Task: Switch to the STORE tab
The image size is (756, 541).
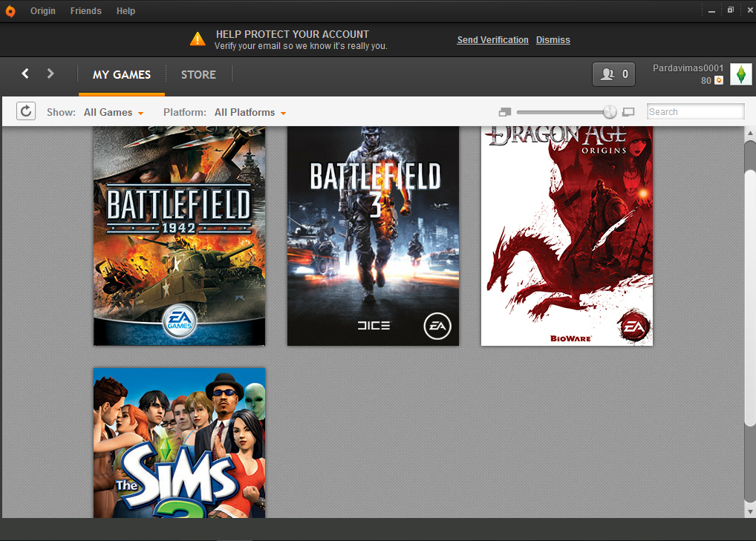Action: point(198,75)
